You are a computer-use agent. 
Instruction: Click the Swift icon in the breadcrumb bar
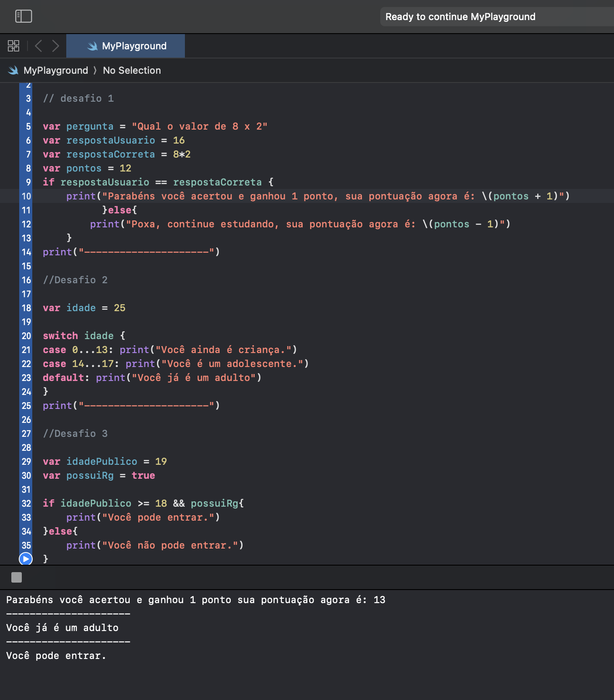point(13,70)
